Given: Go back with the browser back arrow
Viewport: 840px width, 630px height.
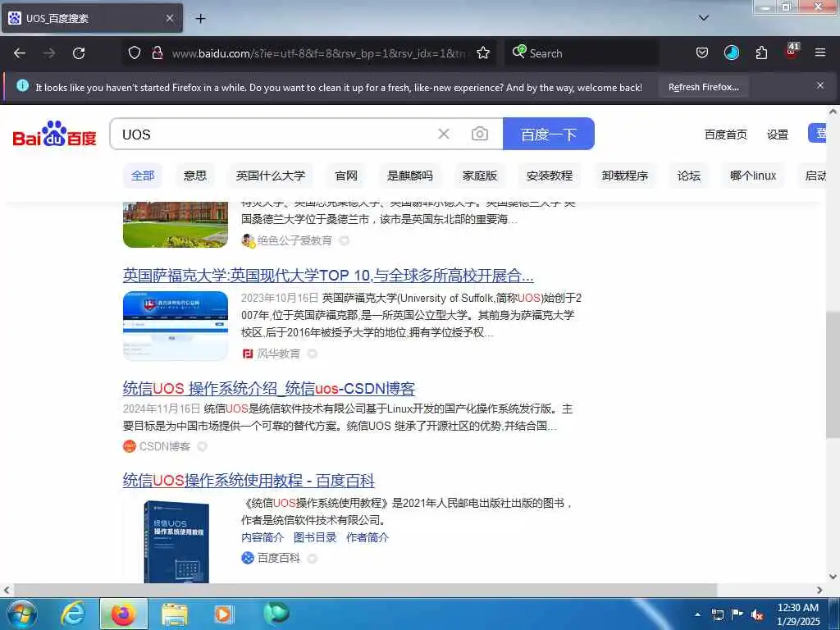Looking at the screenshot, I should pyautogui.click(x=20, y=53).
